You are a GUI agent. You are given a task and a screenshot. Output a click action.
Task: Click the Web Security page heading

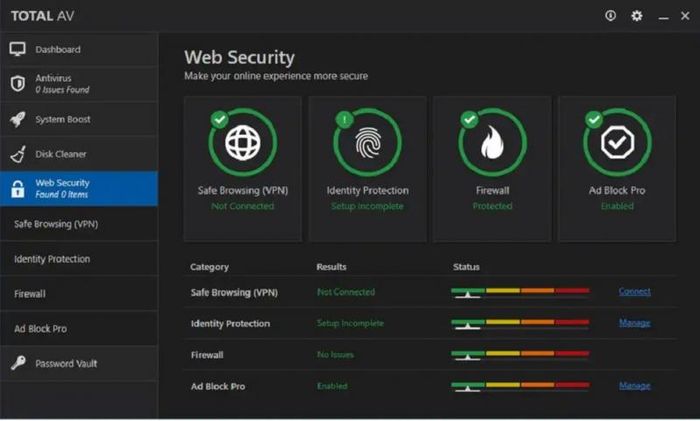240,57
